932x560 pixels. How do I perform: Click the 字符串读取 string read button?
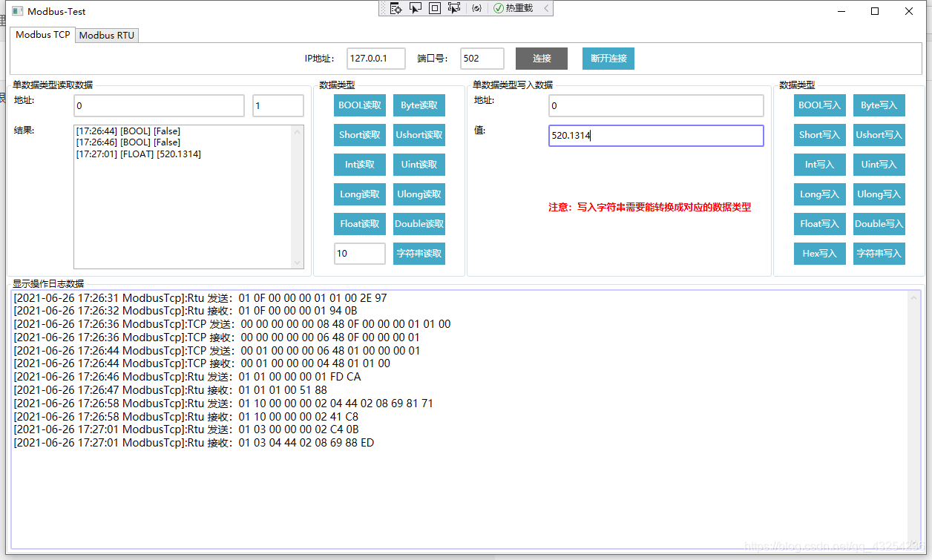(x=419, y=253)
